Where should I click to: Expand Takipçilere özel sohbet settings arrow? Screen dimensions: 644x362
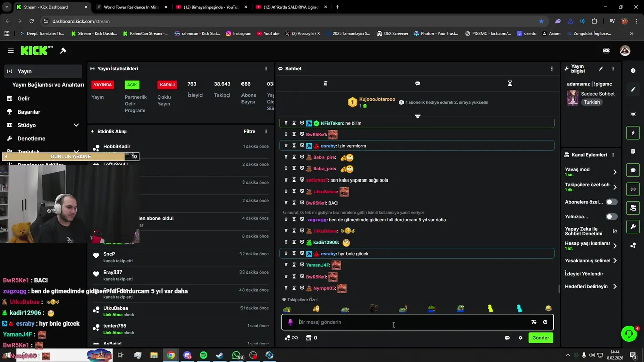(x=615, y=187)
